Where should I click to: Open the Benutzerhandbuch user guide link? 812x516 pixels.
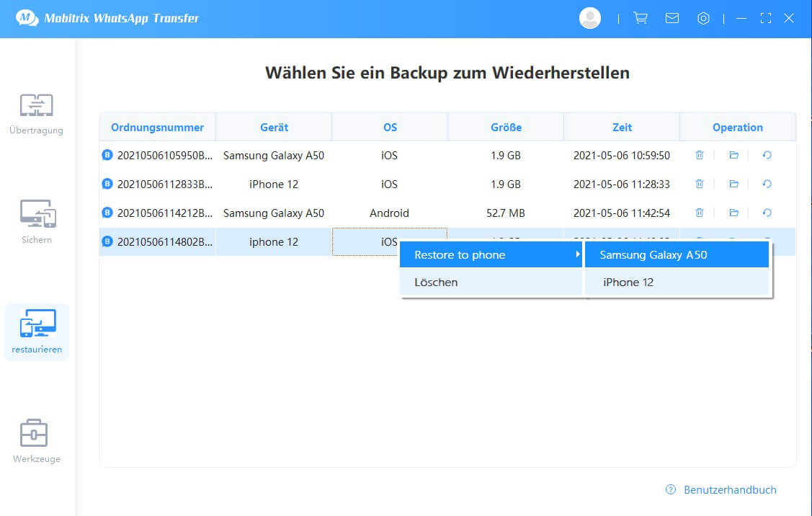coord(729,490)
